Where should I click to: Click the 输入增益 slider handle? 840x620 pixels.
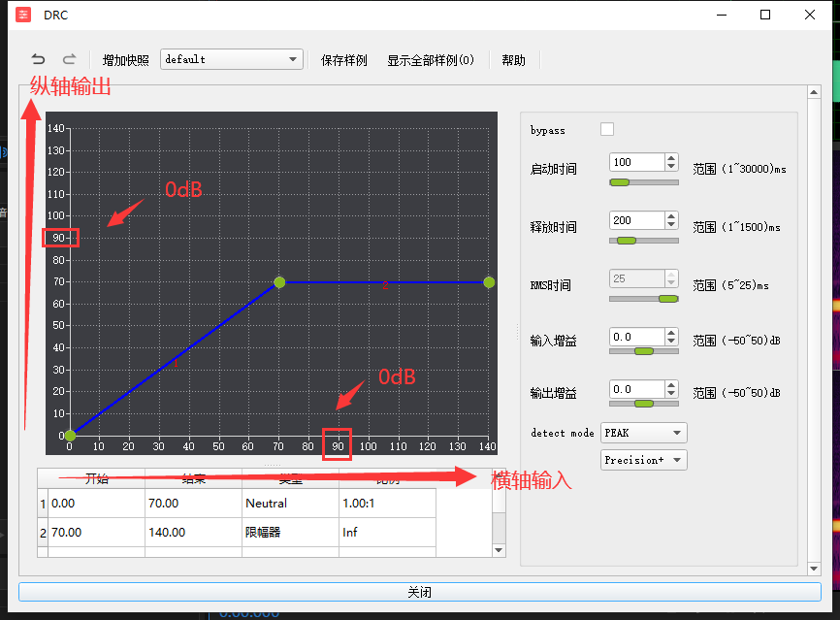click(x=643, y=351)
